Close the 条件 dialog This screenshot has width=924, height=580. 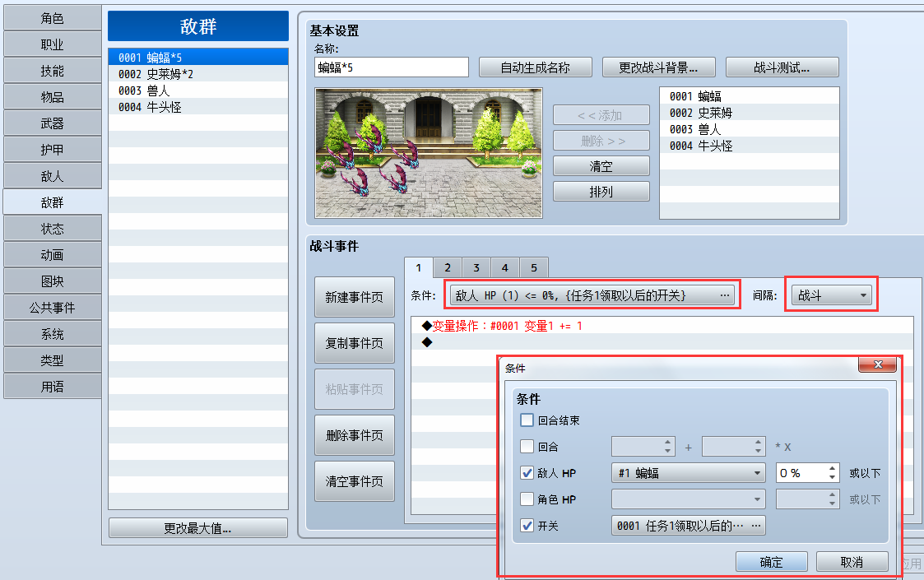click(877, 364)
